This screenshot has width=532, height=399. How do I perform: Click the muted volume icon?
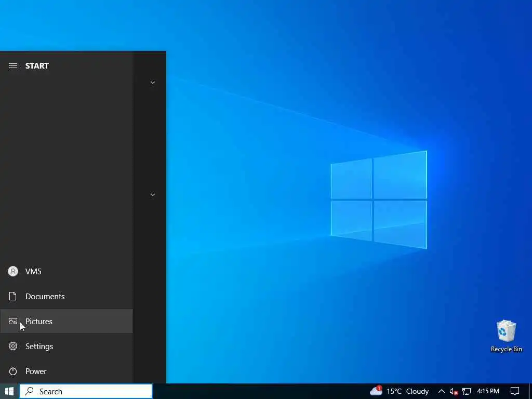pyautogui.click(x=454, y=391)
